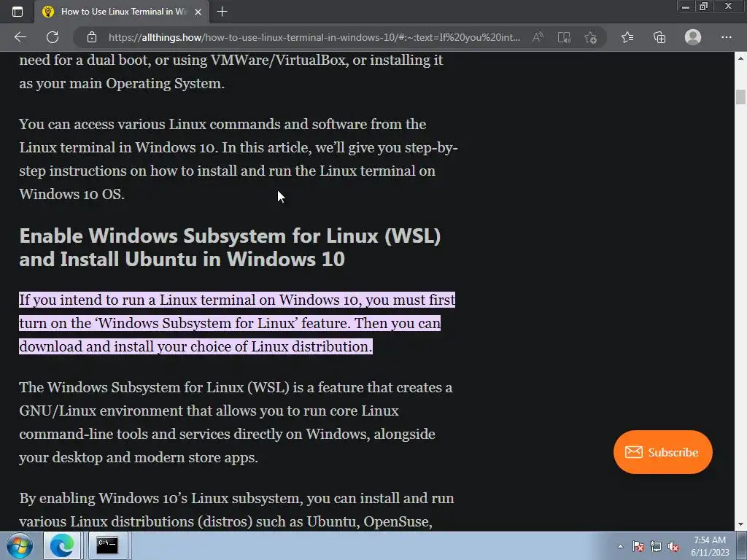
Task: Open the tab actions menu icon
Action: [x=18, y=12]
